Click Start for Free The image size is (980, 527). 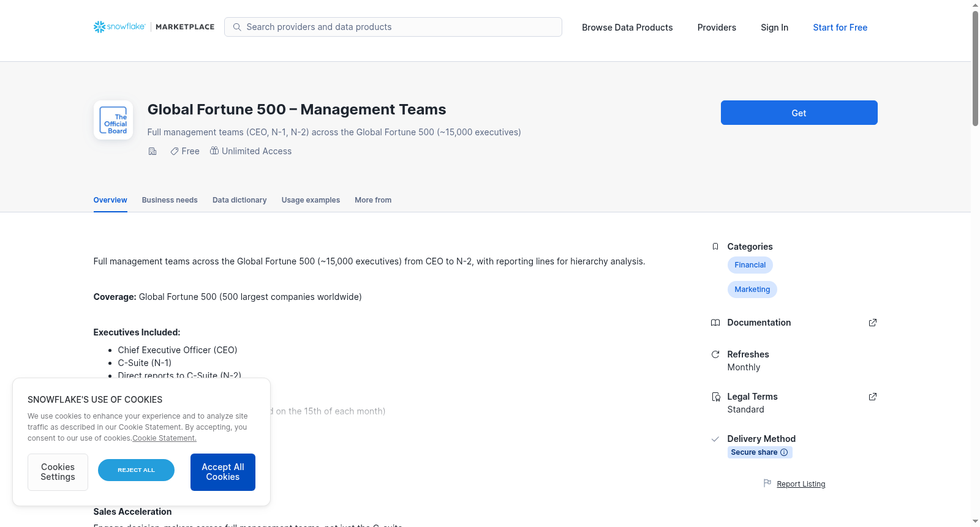tap(840, 28)
